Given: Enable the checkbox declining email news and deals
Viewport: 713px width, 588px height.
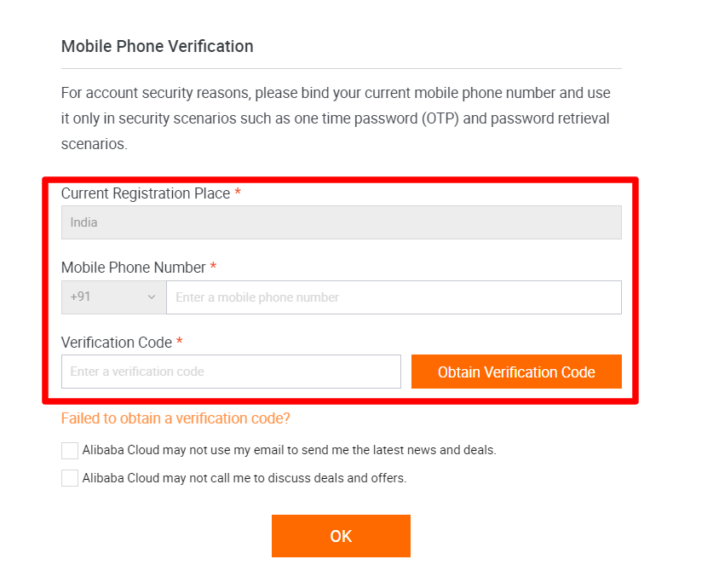Looking at the screenshot, I should [x=69, y=450].
